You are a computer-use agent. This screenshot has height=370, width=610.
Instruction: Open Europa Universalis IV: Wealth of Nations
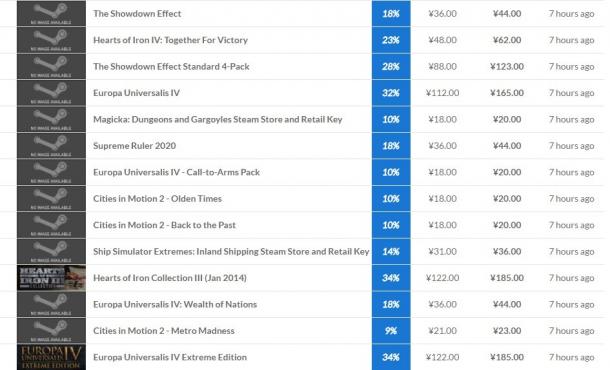pos(175,304)
